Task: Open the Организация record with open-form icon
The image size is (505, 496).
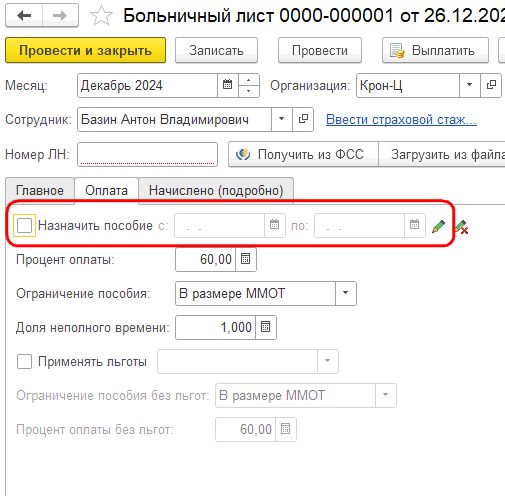Action: pyautogui.click(x=491, y=85)
